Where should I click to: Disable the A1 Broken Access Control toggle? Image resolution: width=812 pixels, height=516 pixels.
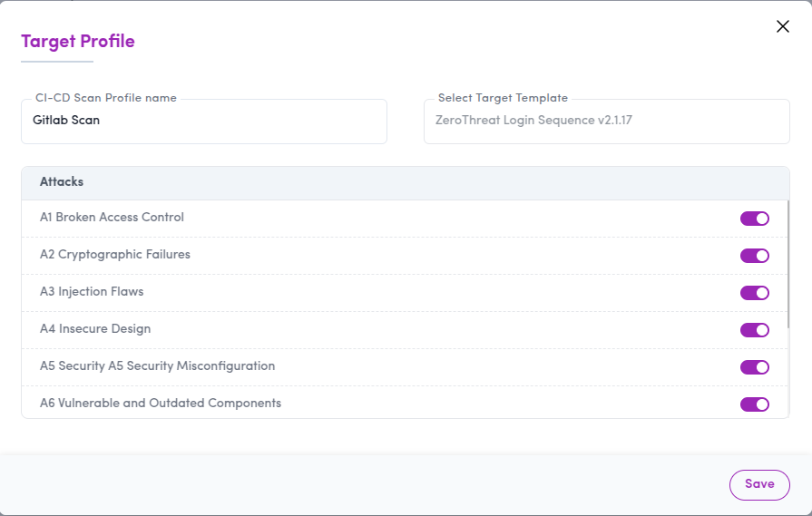click(754, 219)
